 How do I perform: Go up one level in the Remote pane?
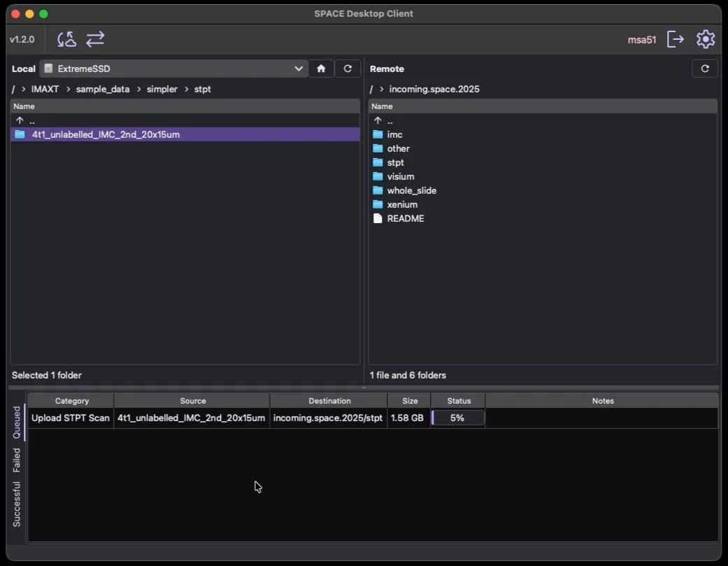pyautogui.click(x=543, y=121)
